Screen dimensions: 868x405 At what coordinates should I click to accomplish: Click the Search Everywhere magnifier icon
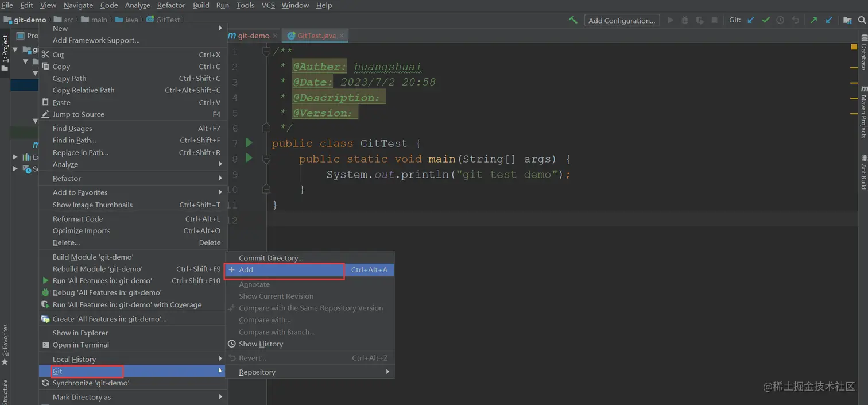(x=862, y=20)
